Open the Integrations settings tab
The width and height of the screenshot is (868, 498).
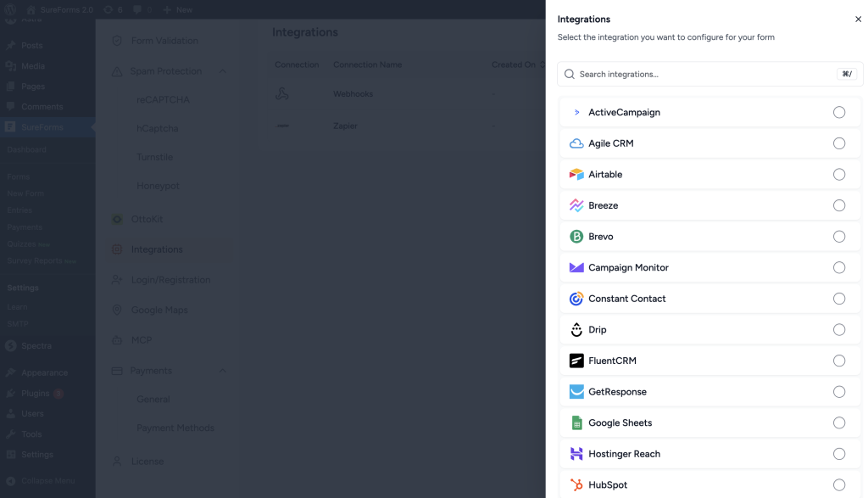point(169,249)
